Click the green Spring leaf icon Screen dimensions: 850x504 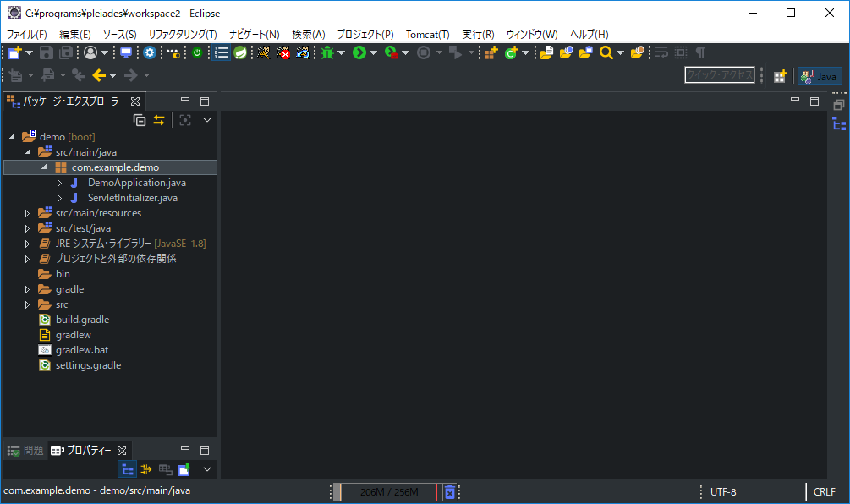(240, 52)
